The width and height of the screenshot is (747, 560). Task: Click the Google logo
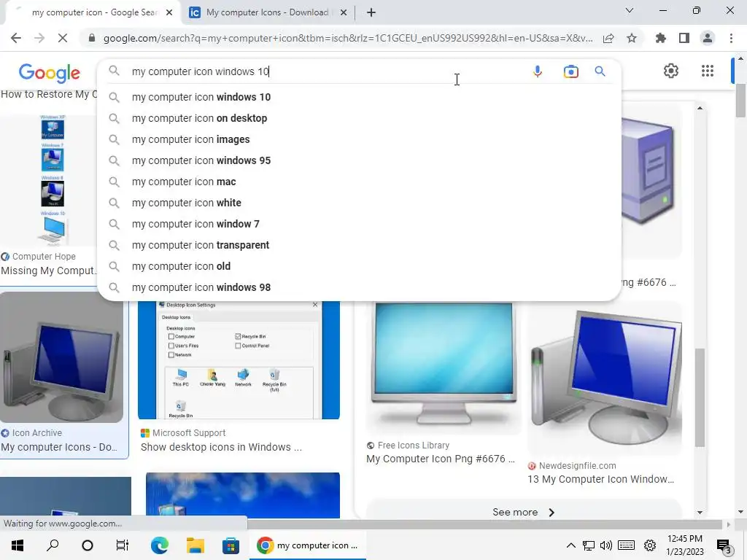coord(50,73)
